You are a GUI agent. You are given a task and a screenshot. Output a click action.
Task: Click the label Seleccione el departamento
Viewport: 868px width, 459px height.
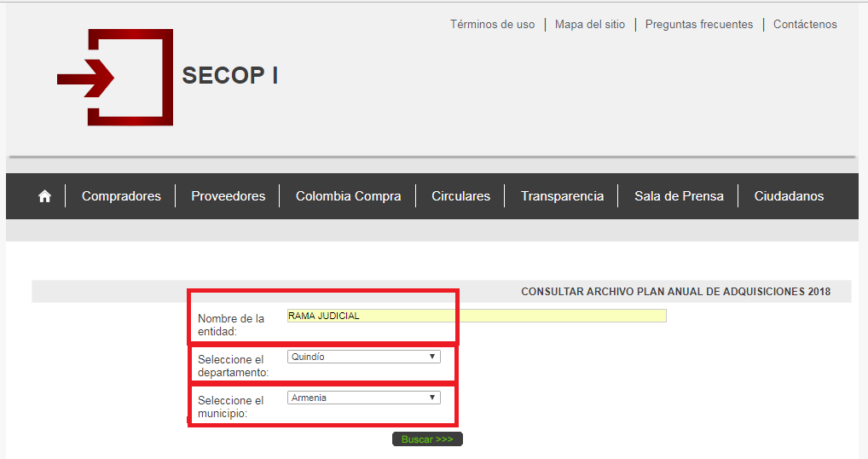pyautogui.click(x=233, y=366)
